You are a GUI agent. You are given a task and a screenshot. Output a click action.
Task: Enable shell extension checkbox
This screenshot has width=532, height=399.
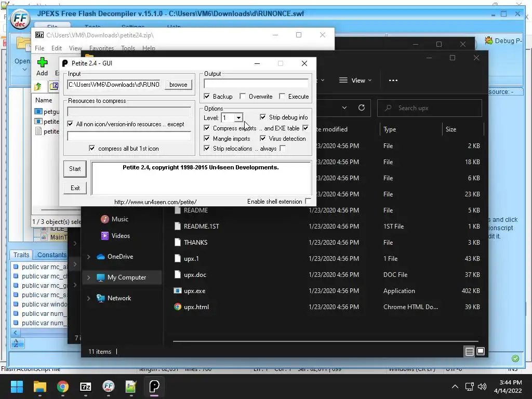tap(308, 201)
